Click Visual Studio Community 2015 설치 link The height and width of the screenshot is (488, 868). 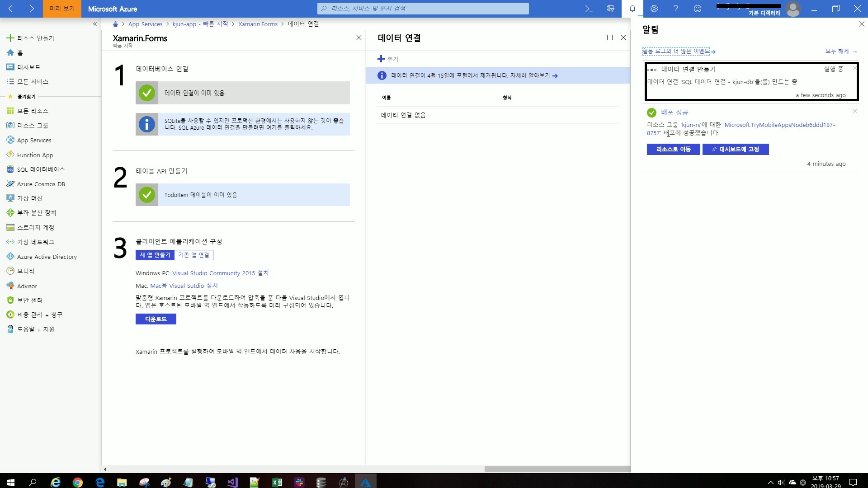click(x=220, y=273)
